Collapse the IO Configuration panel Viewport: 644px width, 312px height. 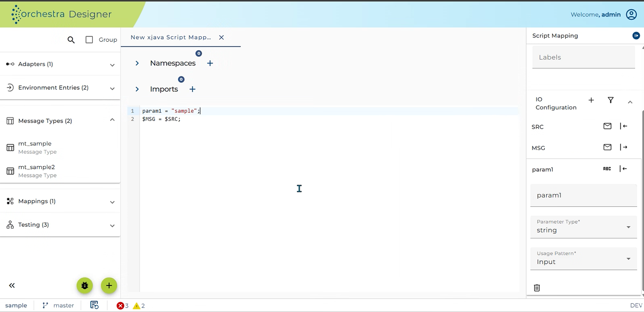630,102
